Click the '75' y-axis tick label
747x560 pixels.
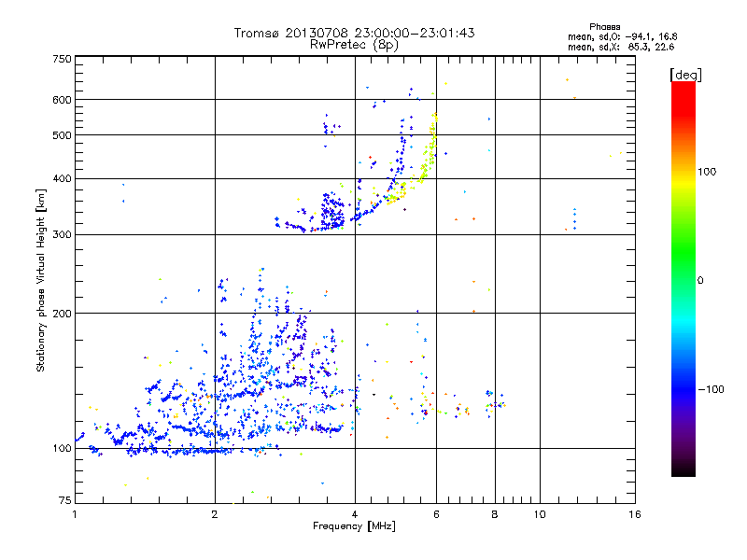65,500
